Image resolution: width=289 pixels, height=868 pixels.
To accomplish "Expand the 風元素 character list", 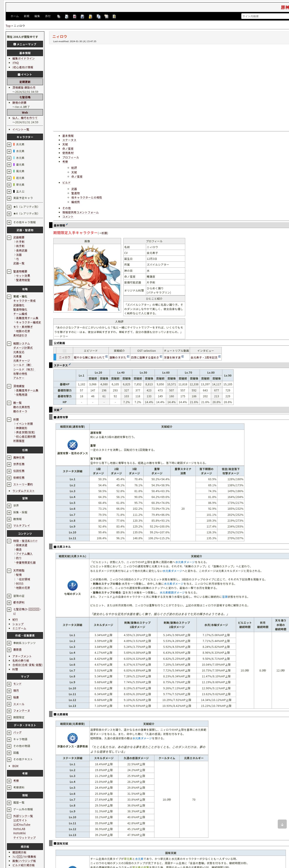I will click(x=9, y=171).
